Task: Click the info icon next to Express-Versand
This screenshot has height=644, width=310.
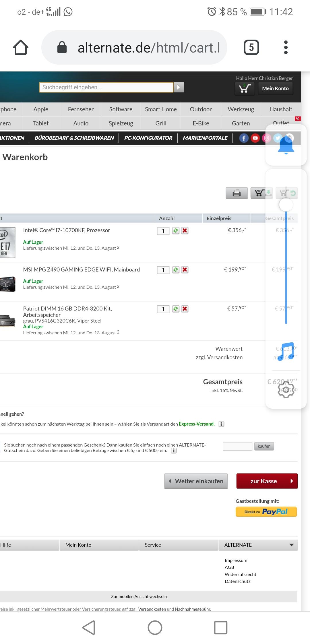Action: coord(221,424)
